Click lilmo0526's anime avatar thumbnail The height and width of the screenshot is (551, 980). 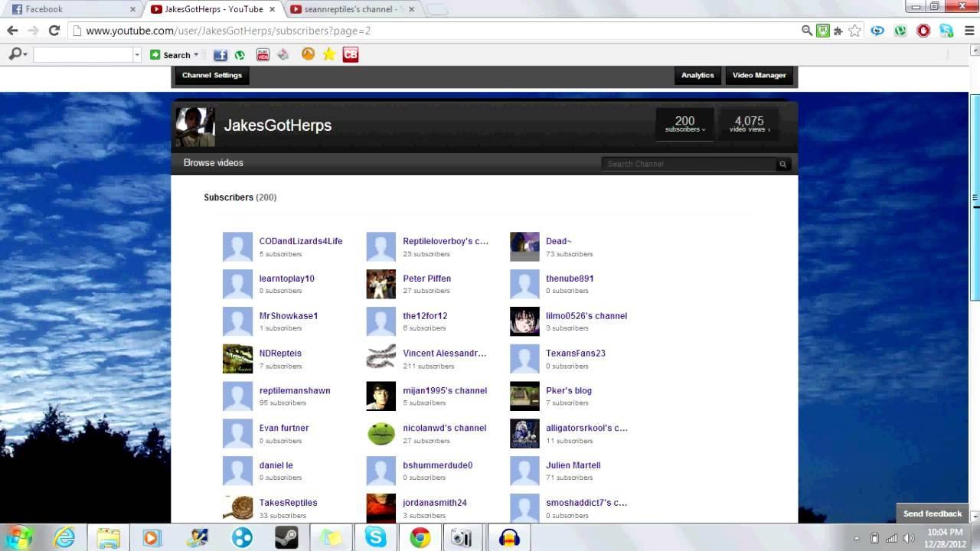click(524, 321)
